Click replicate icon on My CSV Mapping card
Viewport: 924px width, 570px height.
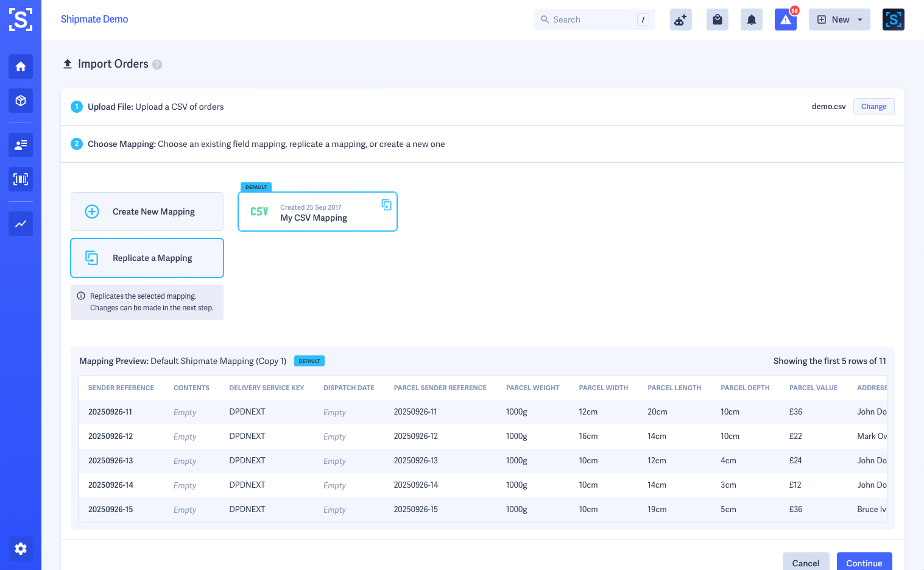386,204
